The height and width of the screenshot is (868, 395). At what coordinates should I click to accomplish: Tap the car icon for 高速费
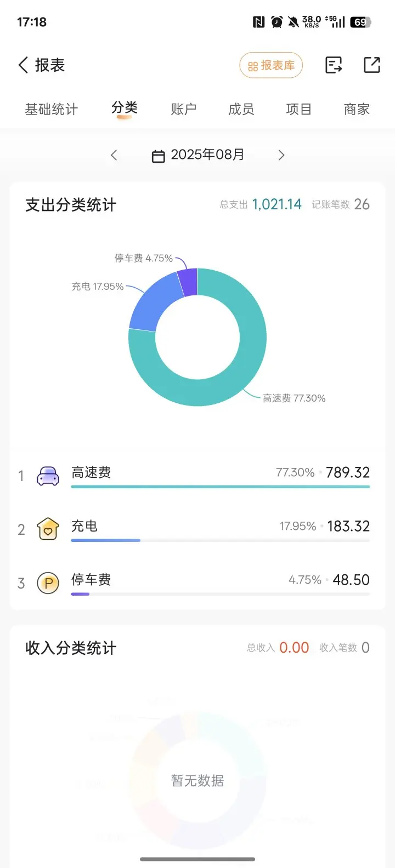48,476
